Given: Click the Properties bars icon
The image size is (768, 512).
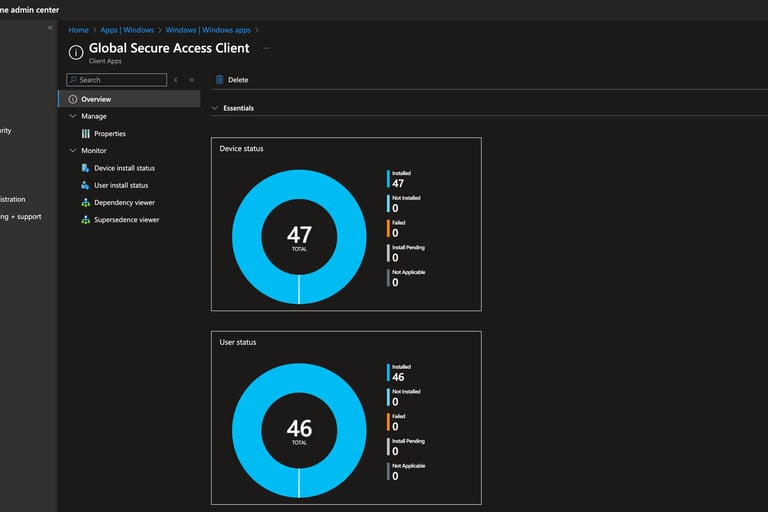Looking at the screenshot, I should pos(86,134).
